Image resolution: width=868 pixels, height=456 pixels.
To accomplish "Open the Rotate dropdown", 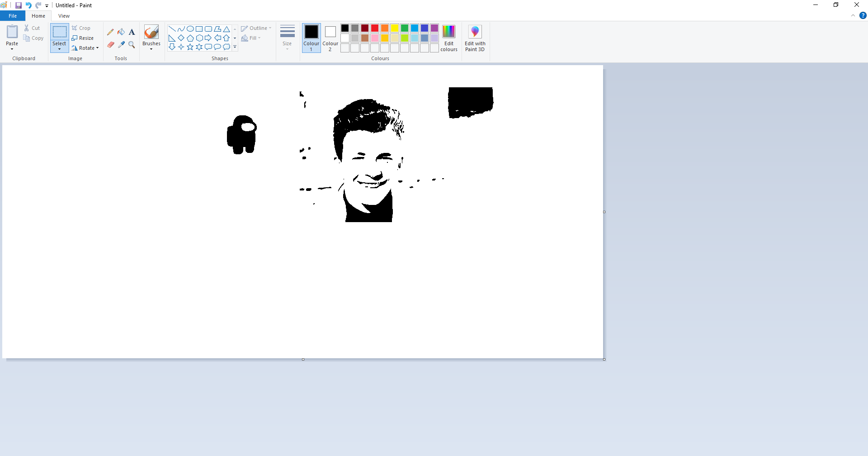I will [x=85, y=48].
